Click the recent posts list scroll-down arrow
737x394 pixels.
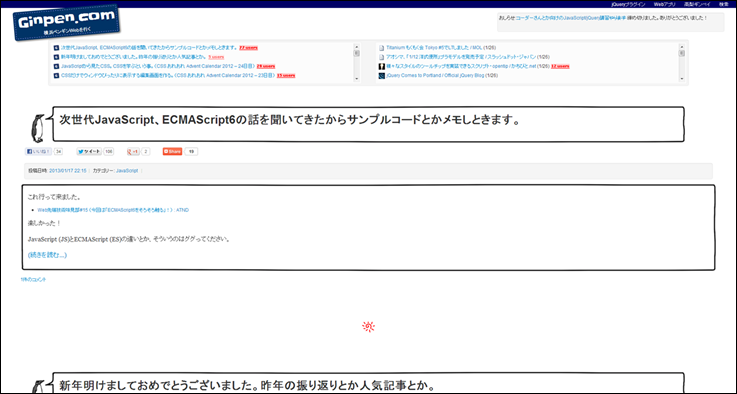356,79
